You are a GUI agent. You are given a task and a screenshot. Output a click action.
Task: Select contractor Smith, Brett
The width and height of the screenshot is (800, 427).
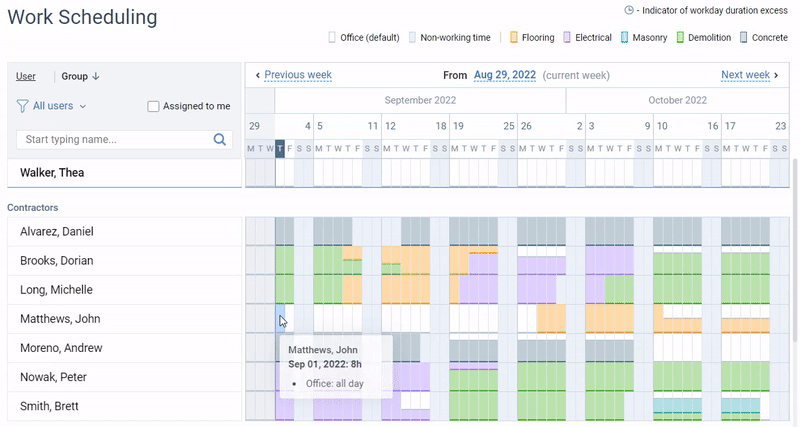coord(124,406)
